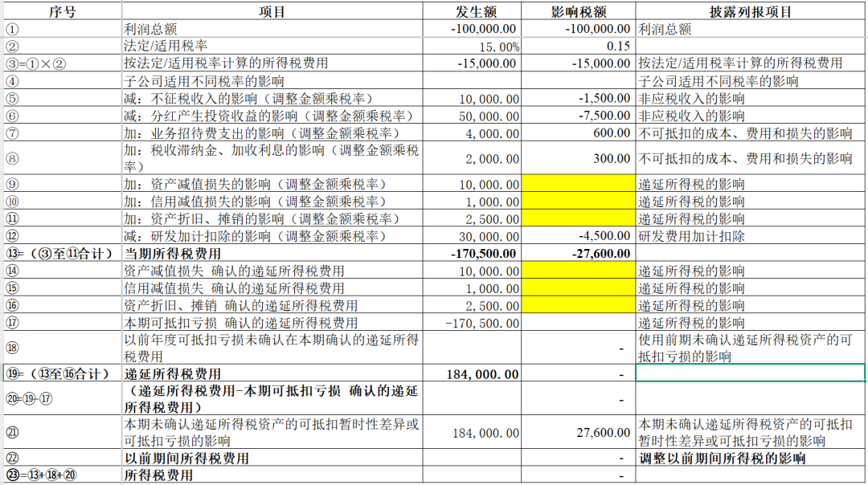Click the 调整以前期间所得税的影响 disclosure cell
The image size is (868, 485).
point(750,459)
